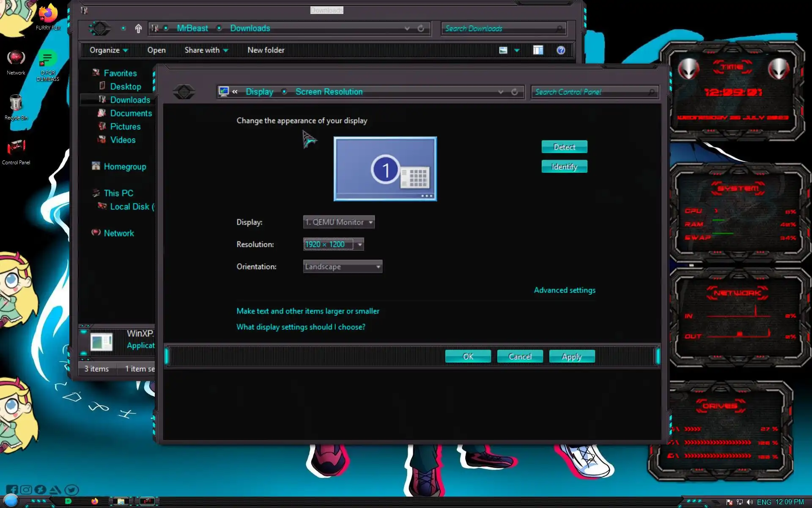Click the help icon in Explorer toolbar

tap(561, 50)
